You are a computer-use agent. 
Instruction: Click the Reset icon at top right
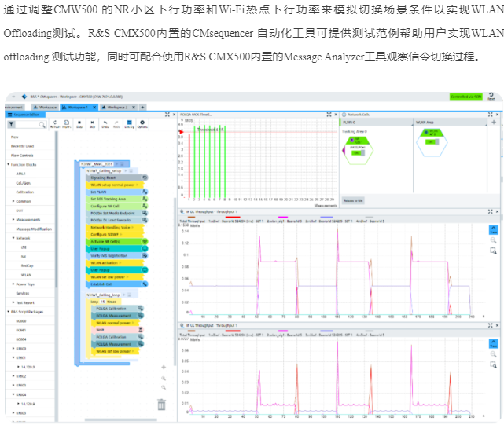[491, 96]
